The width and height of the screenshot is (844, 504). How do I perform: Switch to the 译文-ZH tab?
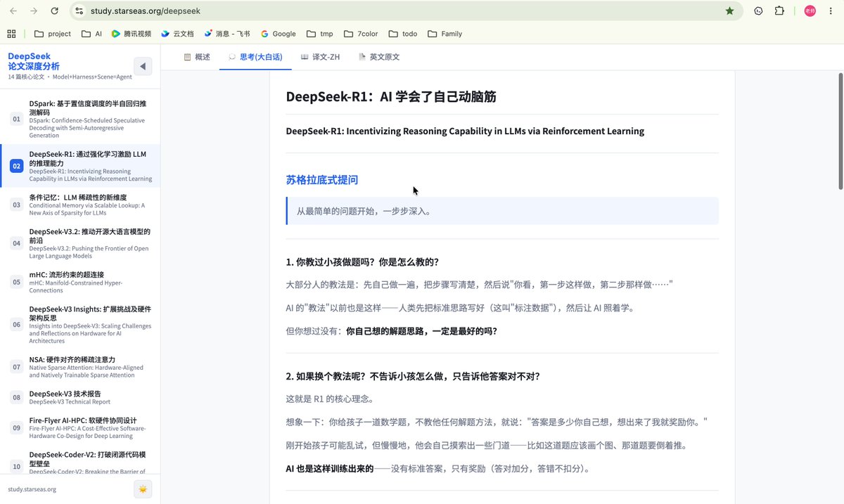(320, 57)
